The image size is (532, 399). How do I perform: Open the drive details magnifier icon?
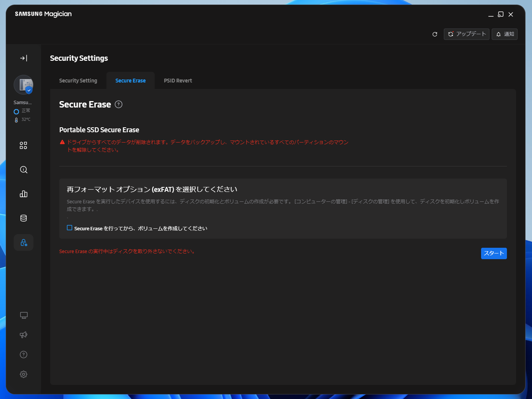click(24, 169)
